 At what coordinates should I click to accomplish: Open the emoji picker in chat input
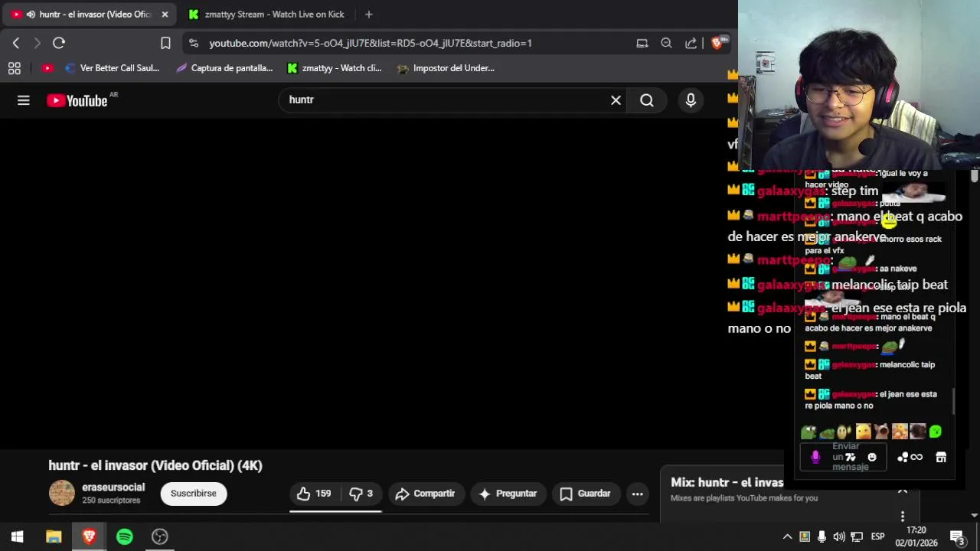871,458
